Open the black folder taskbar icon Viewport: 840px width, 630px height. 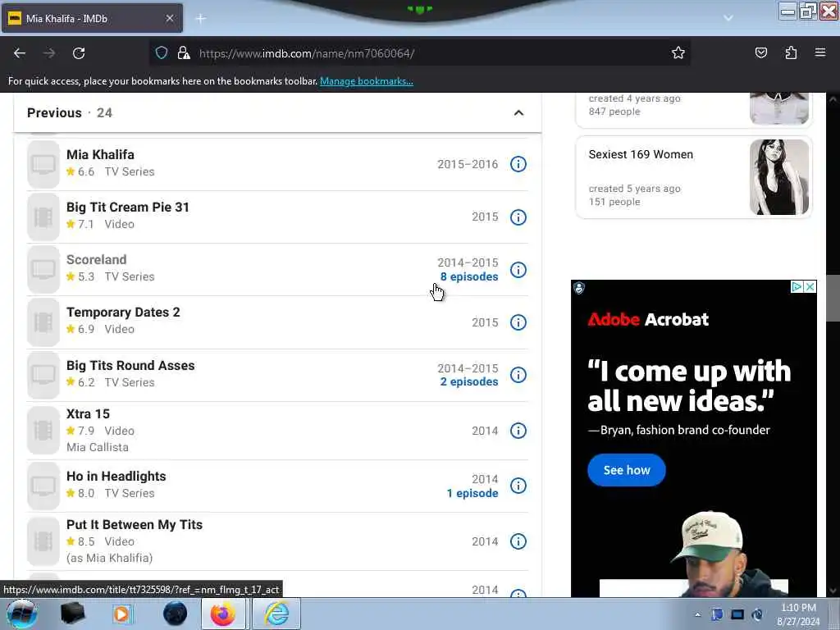point(73,614)
